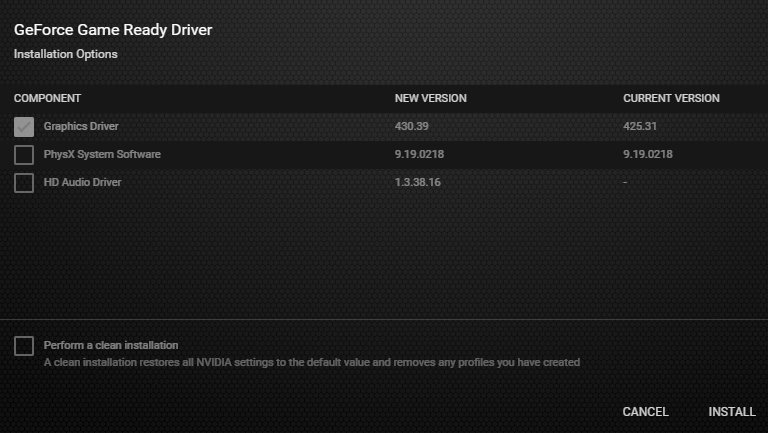This screenshot has width=768, height=433.
Task: Click PhysX new version 9.19.0218
Action: point(419,154)
